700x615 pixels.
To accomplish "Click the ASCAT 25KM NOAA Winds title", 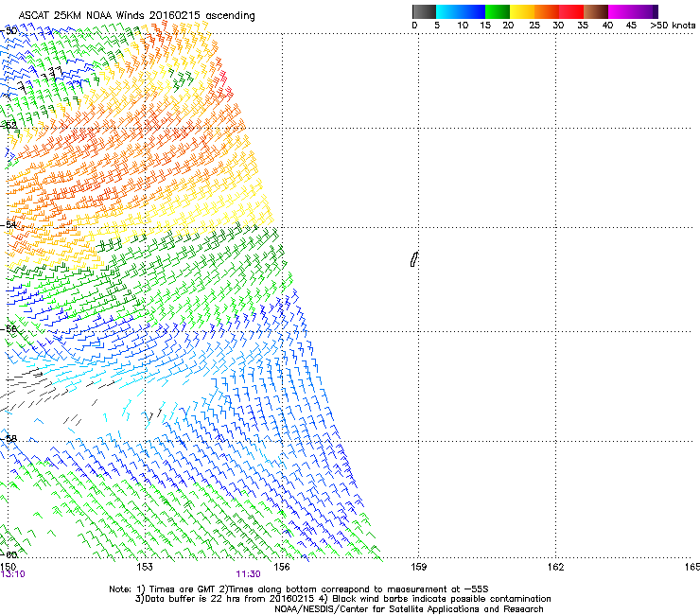I will pos(136,16).
